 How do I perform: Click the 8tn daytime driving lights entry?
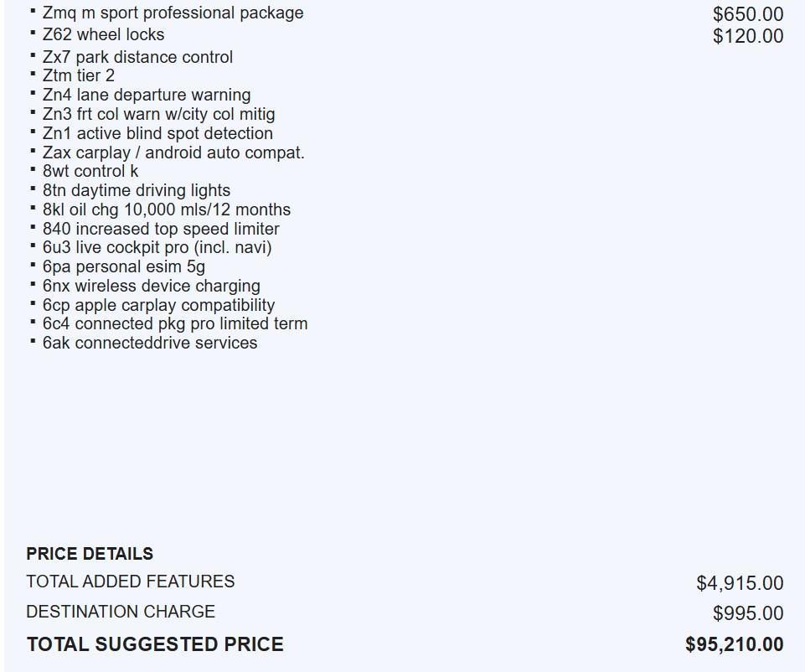(x=137, y=190)
